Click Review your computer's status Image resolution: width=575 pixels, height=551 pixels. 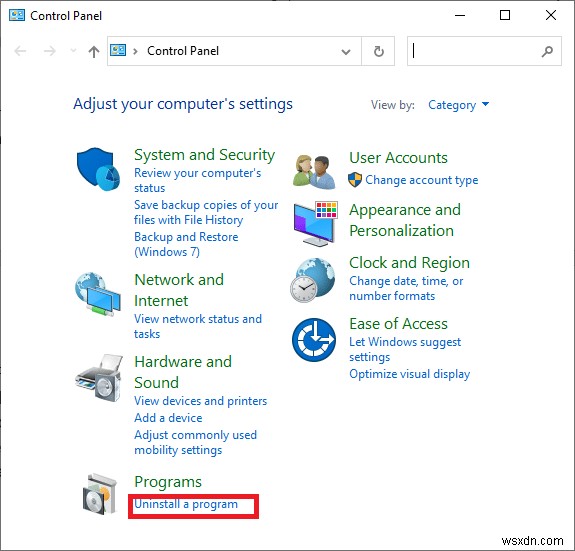coord(198,180)
